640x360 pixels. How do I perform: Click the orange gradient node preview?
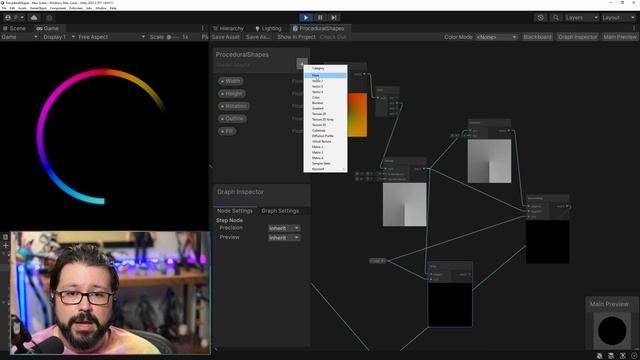coord(357,115)
